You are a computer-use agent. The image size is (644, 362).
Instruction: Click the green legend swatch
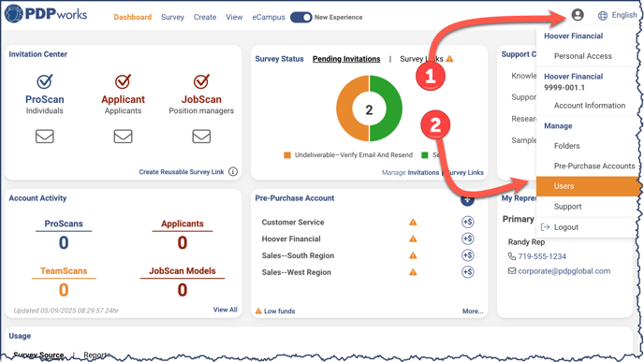(425, 154)
